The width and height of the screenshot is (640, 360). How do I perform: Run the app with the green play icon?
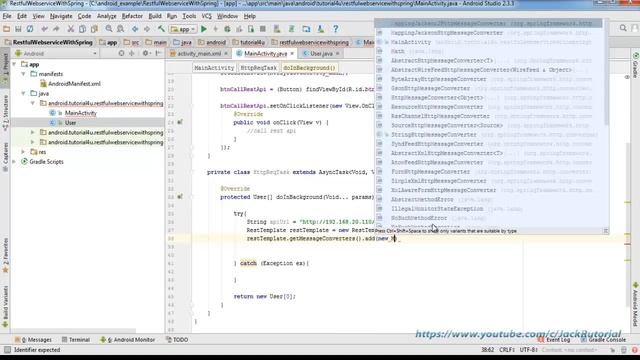[204, 29]
